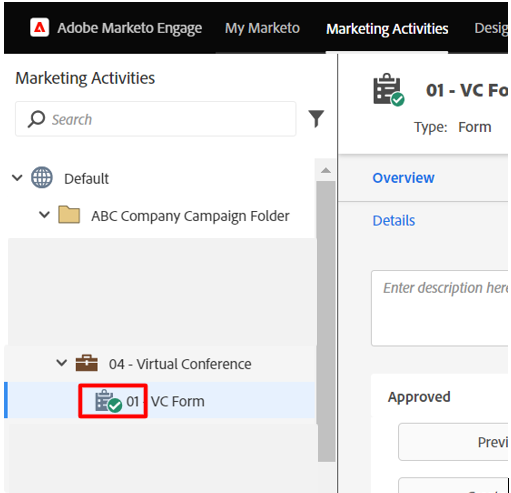Click the Details link
Image resolution: width=511 pixels, height=493 pixels.
pos(394,220)
